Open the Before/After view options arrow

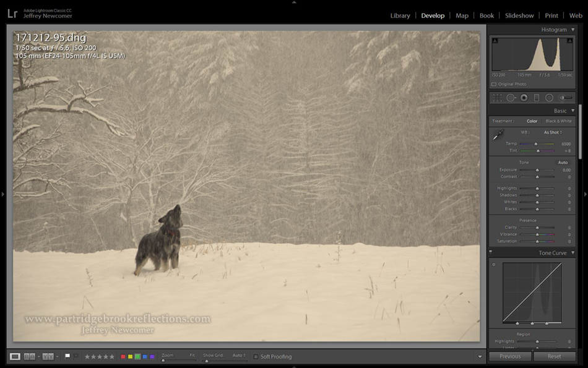[57, 356]
